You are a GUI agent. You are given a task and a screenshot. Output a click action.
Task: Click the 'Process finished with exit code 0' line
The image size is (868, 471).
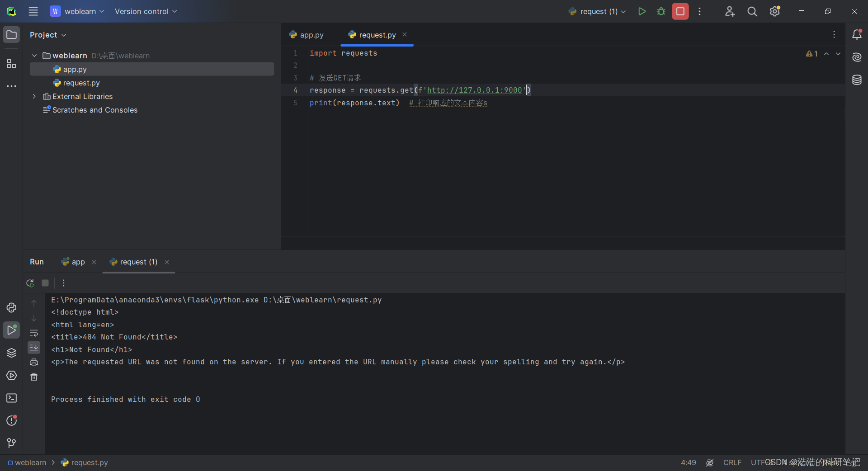[125, 400]
